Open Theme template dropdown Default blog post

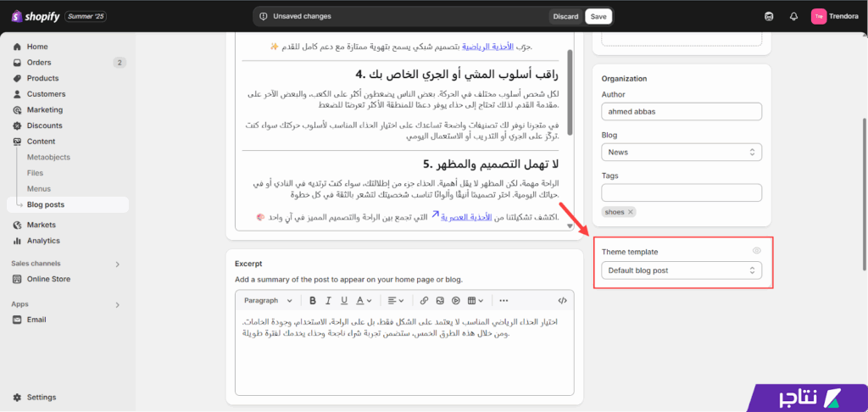tap(682, 270)
